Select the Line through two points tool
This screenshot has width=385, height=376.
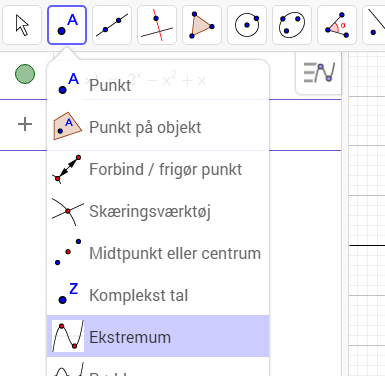(112, 25)
